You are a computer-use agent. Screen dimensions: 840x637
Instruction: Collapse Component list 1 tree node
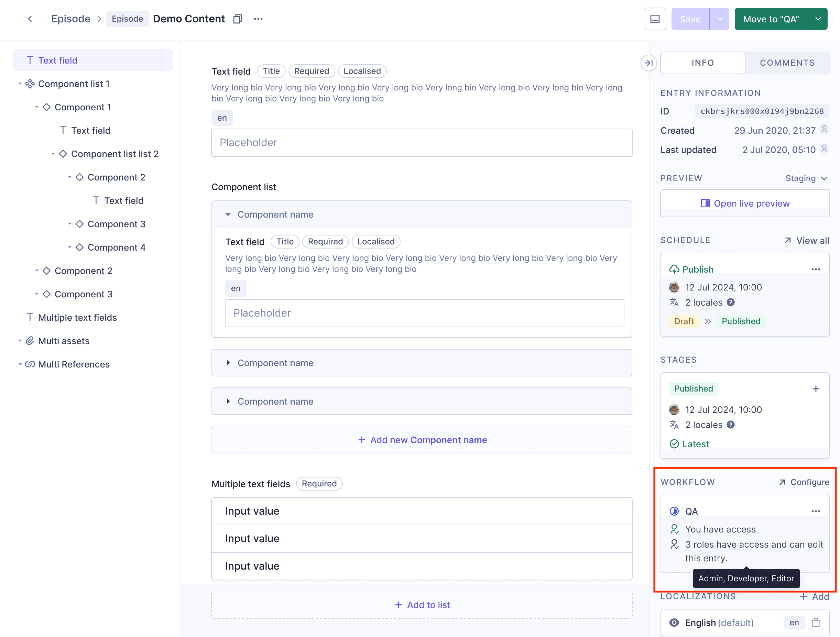(x=20, y=84)
